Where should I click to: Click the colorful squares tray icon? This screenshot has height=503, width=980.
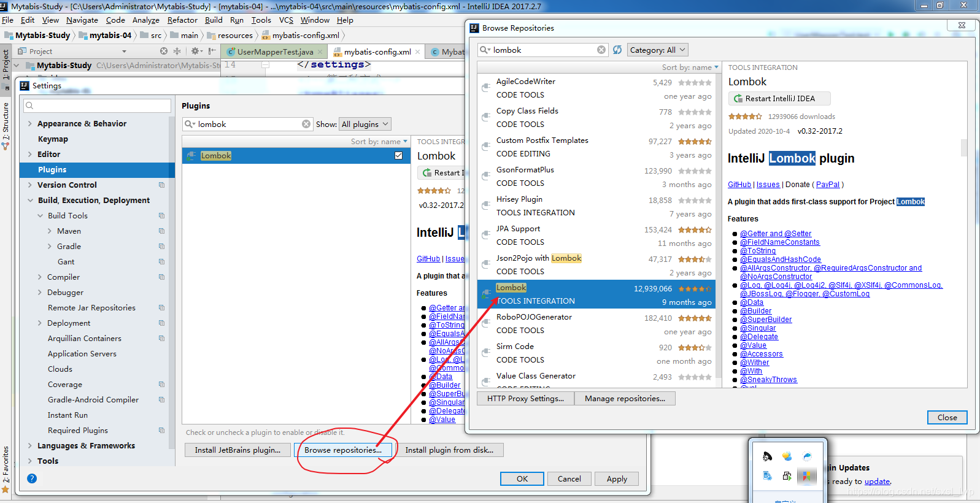click(x=807, y=476)
